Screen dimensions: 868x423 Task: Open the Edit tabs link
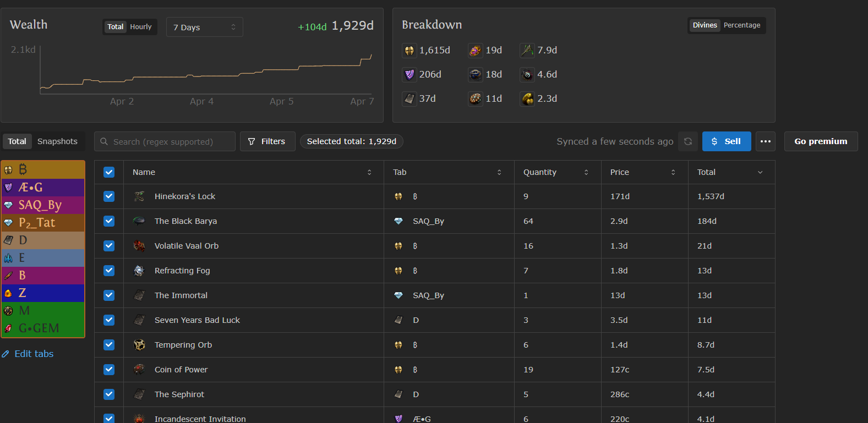point(28,354)
